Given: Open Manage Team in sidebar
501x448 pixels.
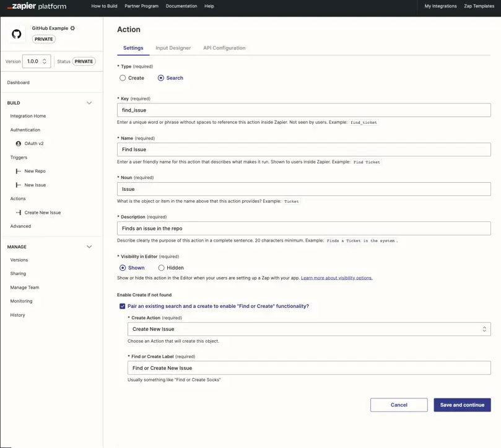Looking at the screenshot, I should 25,288.
